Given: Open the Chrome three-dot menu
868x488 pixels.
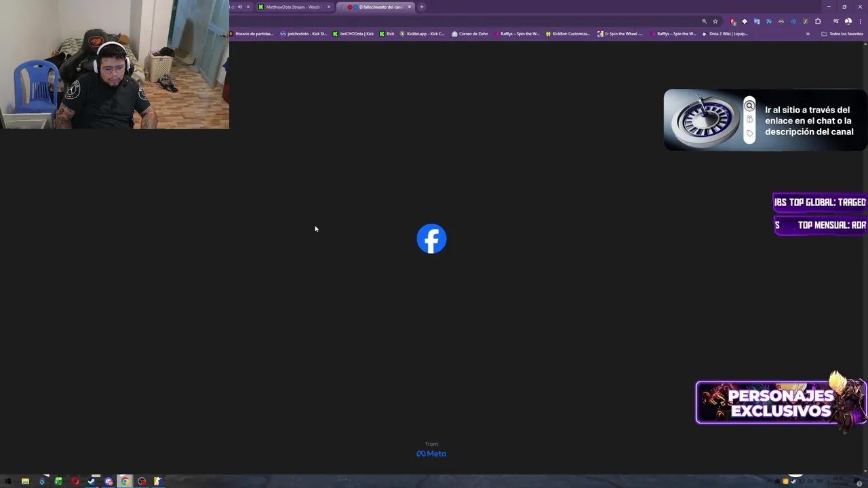Looking at the screenshot, I should pyautogui.click(x=861, y=21).
